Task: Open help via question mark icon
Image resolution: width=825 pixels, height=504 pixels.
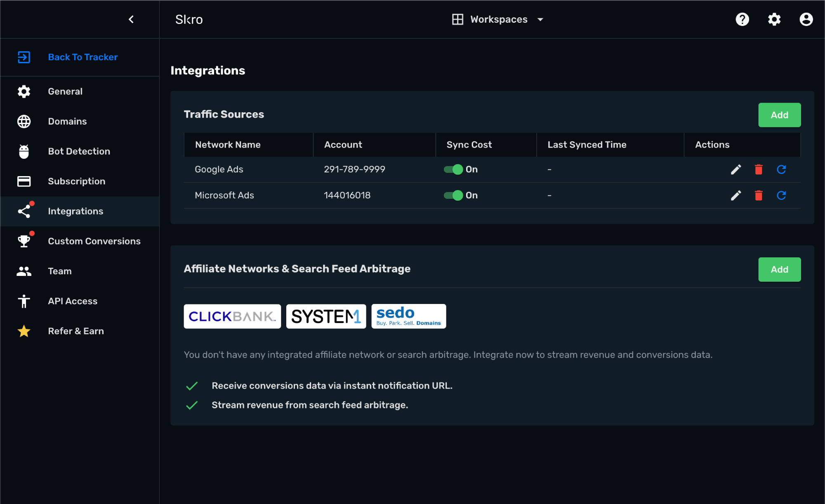Action: 742,19
